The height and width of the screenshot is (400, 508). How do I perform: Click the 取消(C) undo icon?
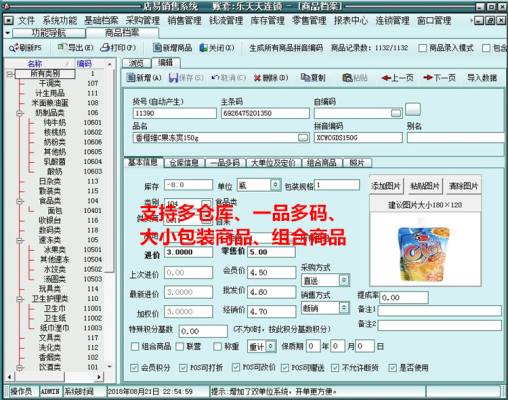point(216,78)
